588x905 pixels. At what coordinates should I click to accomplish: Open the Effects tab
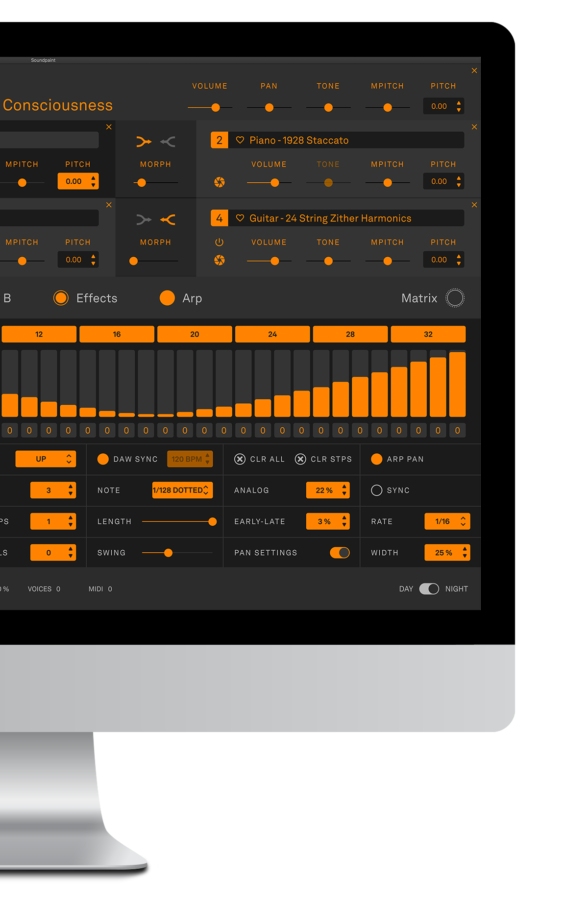pos(97,298)
